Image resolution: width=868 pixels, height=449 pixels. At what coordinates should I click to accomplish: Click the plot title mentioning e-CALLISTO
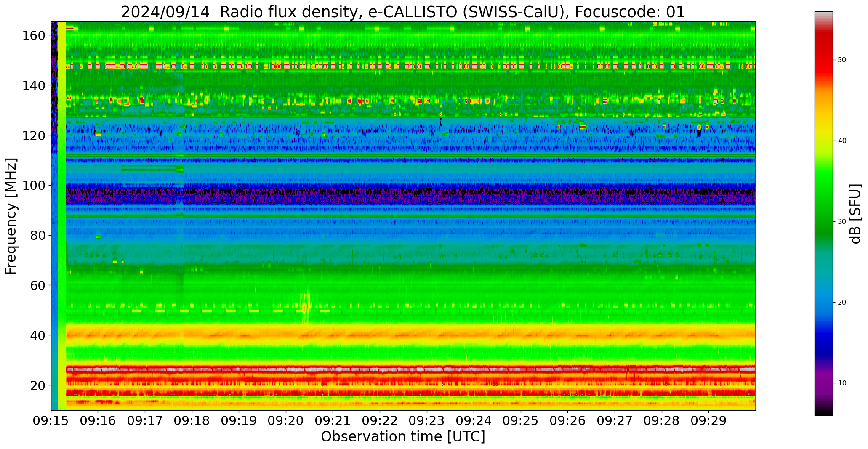coord(403,12)
